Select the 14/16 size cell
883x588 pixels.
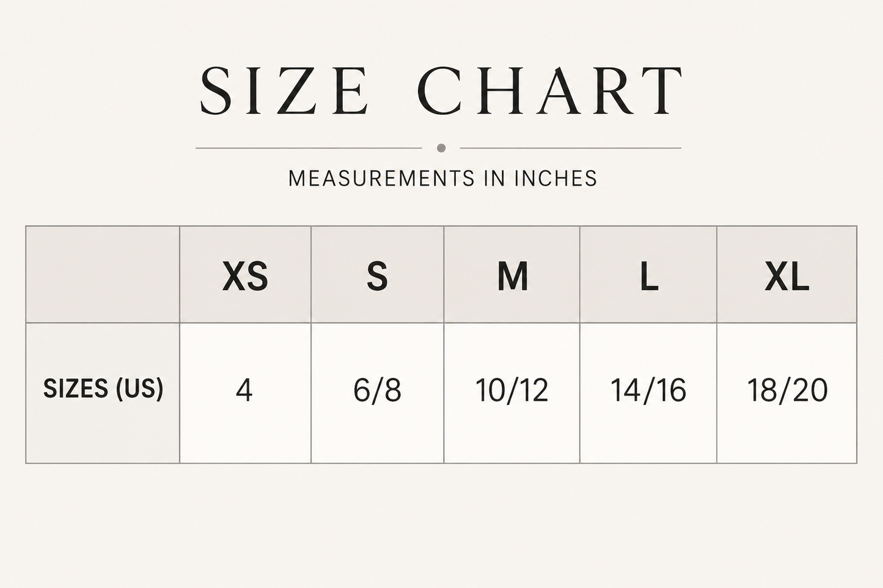[648, 393]
